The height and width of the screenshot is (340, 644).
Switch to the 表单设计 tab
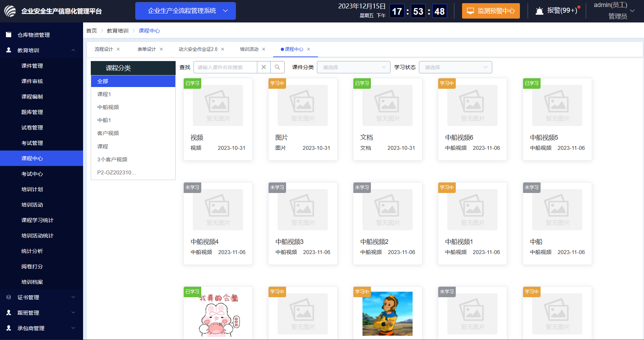tap(147, 49)
